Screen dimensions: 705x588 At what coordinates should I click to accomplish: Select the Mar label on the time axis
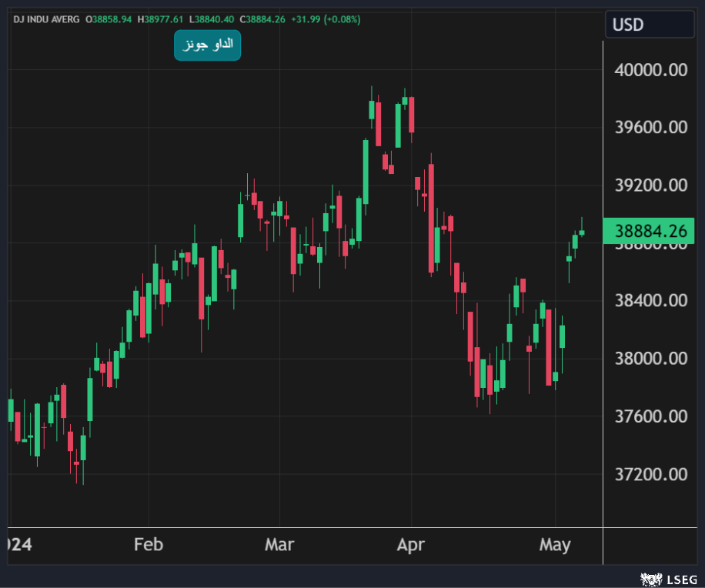[279, 545]
